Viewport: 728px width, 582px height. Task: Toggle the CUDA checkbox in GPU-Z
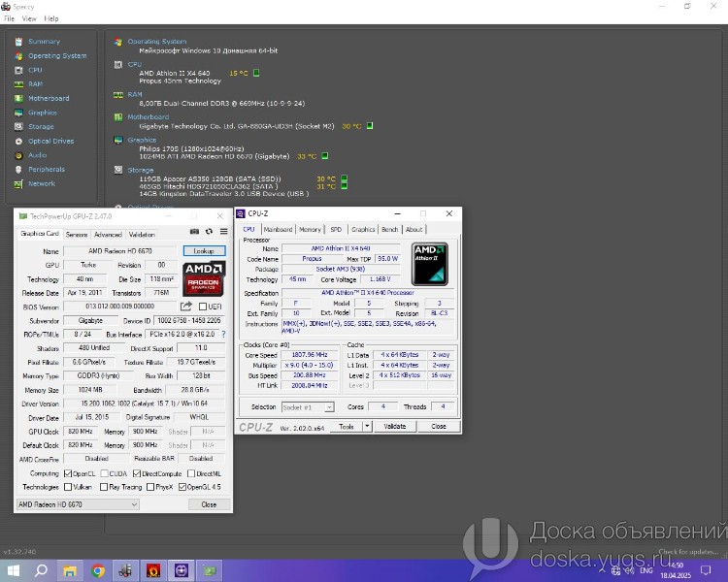(x=105, y=474)
